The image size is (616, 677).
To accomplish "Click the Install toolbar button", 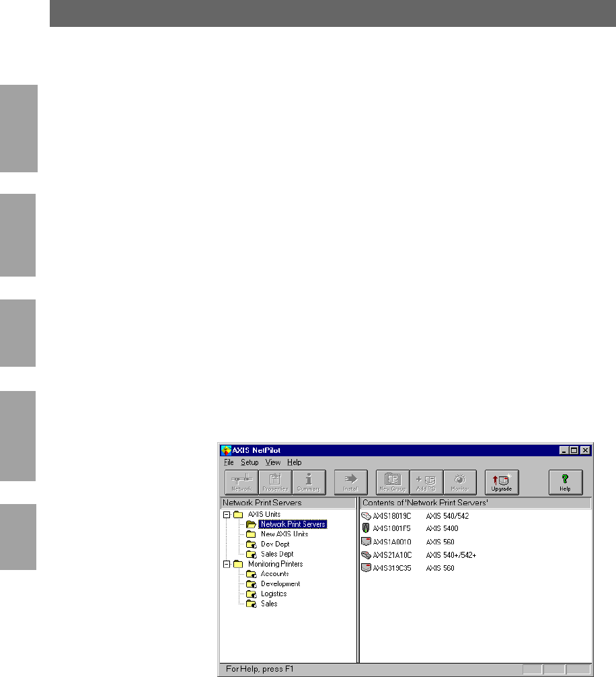I will coord(351,483).
